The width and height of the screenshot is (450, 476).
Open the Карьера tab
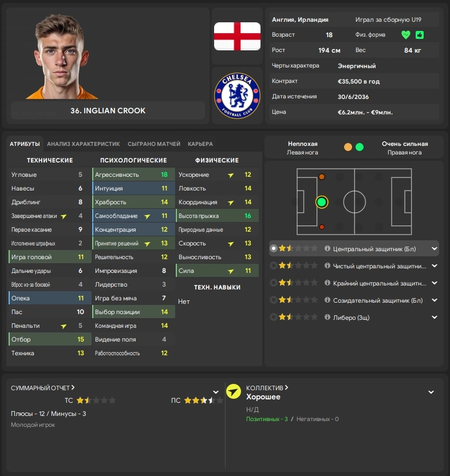[200, 144]
